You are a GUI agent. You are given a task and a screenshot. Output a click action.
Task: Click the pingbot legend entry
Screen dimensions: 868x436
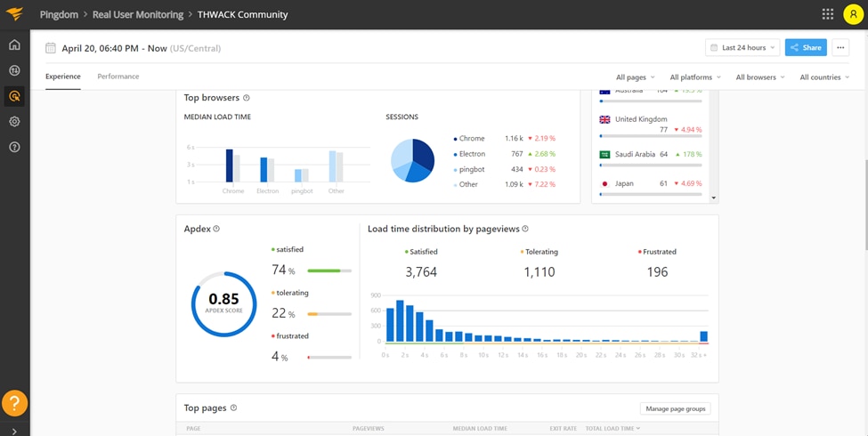468,169
